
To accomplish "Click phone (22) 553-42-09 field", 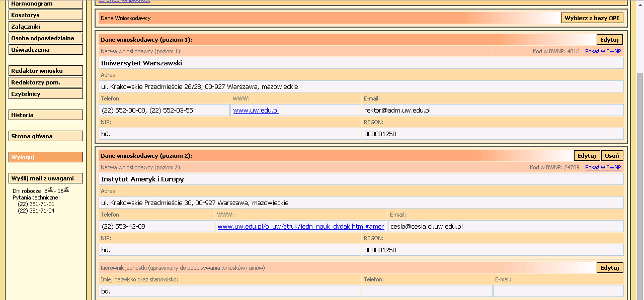I will pos(156,226).
